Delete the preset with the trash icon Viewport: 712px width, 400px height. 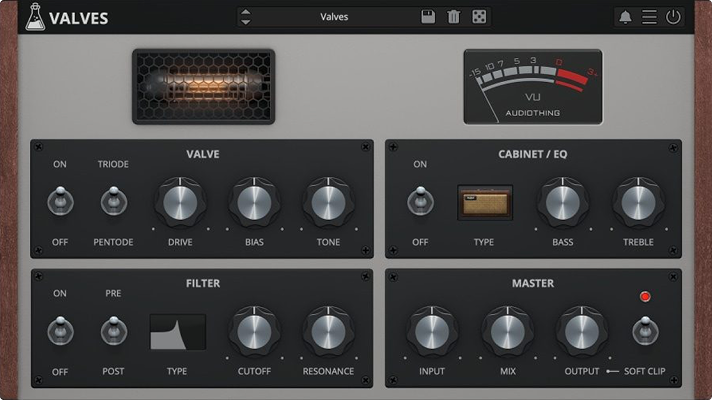click(453, 17)
